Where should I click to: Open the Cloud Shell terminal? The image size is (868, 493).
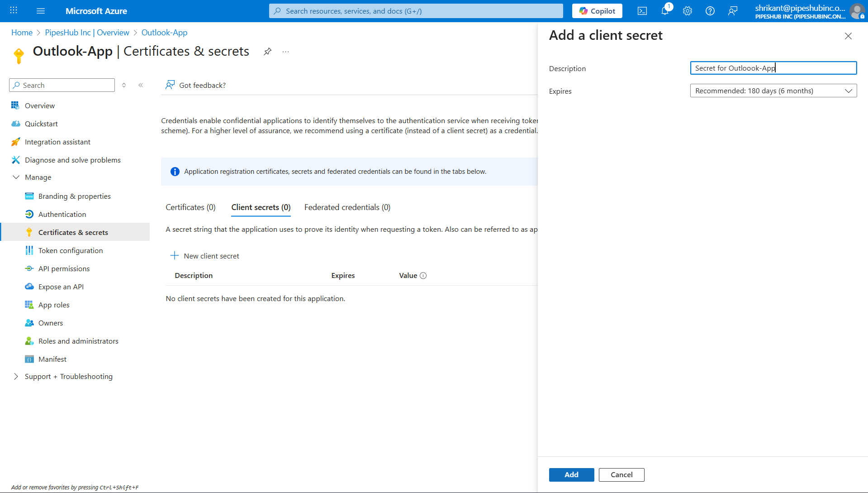(642, 11)
